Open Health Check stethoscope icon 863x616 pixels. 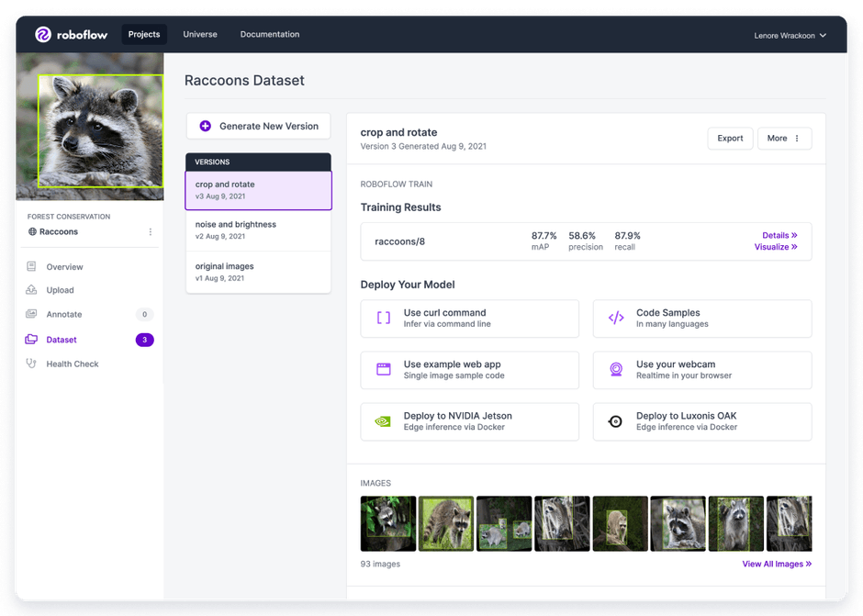(32, 364)
